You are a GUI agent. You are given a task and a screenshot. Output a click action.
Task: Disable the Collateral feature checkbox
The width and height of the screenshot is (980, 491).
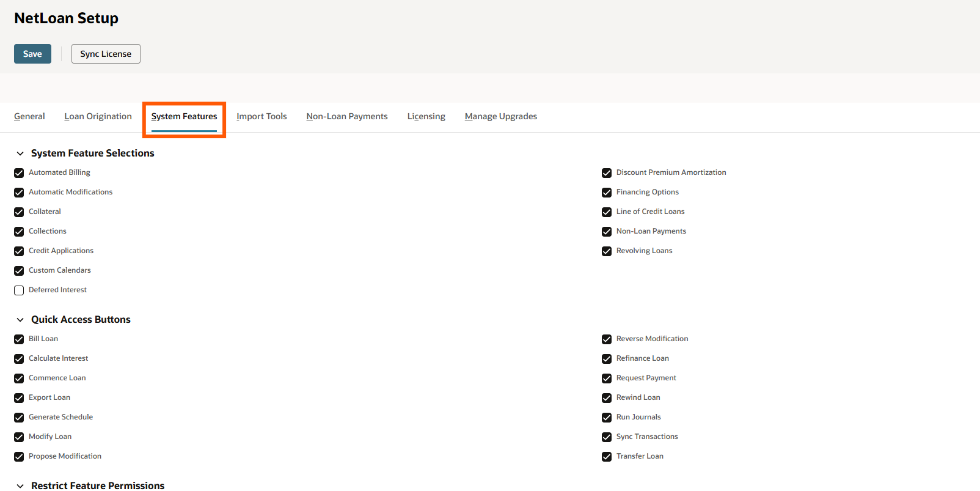point(19,212)
